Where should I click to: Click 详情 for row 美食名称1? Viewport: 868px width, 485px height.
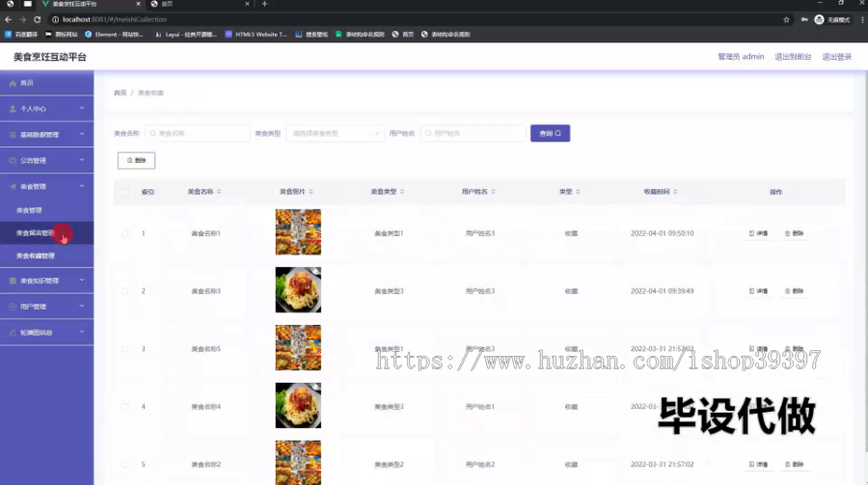coord(758,233)
